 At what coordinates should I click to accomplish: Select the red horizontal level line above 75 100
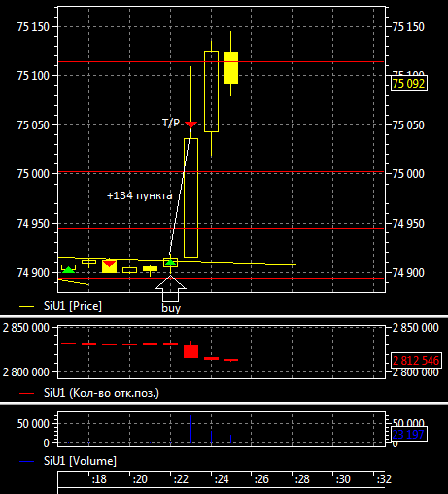pyautogui.click(x=222, y=61)
